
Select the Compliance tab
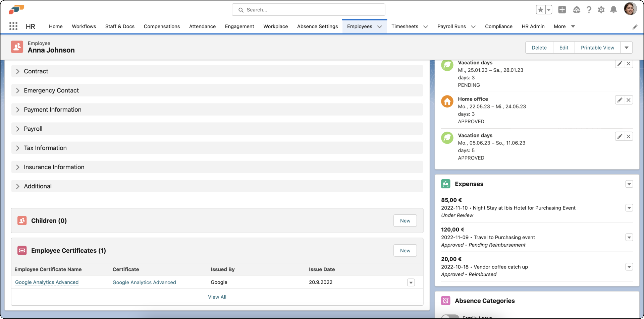point(499,26)
